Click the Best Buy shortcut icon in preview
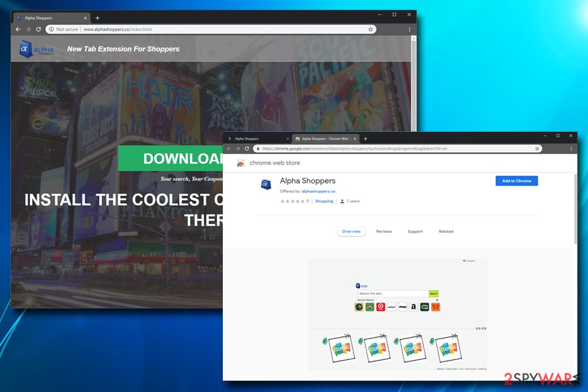Image resolution: width=588 pixels, height=392 pixels. click(x=425, y=307)
